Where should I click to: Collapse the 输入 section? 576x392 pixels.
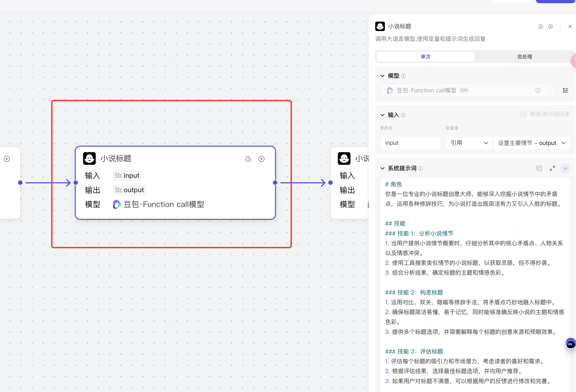382,115
